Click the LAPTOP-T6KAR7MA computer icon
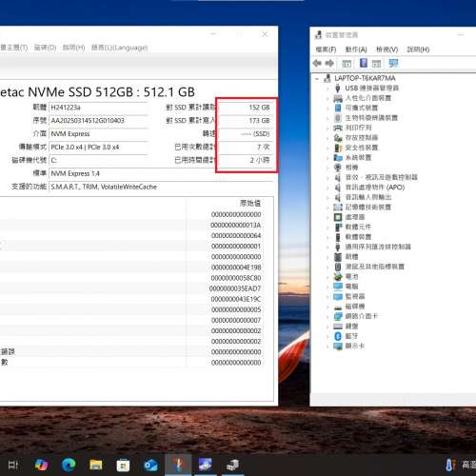This screenshot has height=476, width=476. pyautogui.click(x=327, y=78)
